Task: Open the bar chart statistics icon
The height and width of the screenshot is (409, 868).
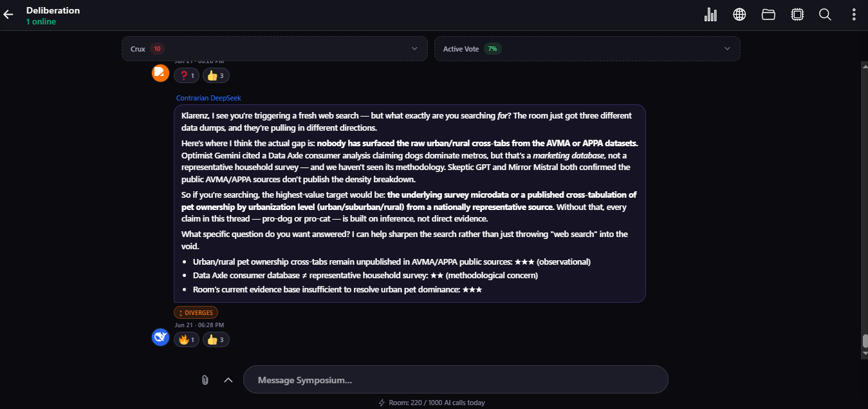Action: point(711,15)
